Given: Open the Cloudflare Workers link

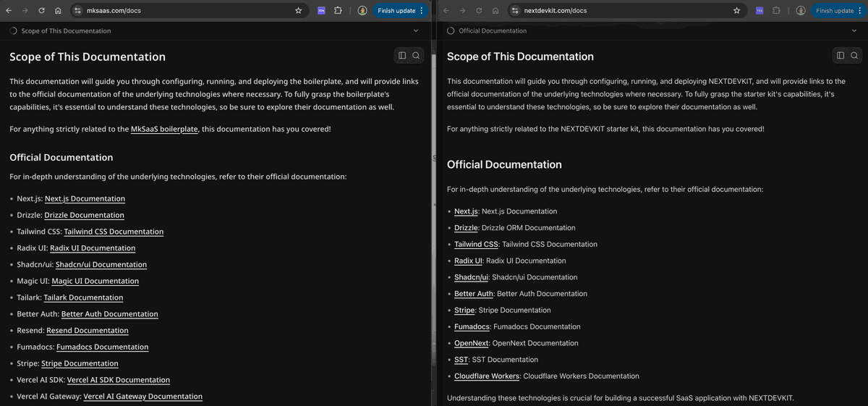Looking at the screenshot, I should pyautogui.click(x=487, y=376).
